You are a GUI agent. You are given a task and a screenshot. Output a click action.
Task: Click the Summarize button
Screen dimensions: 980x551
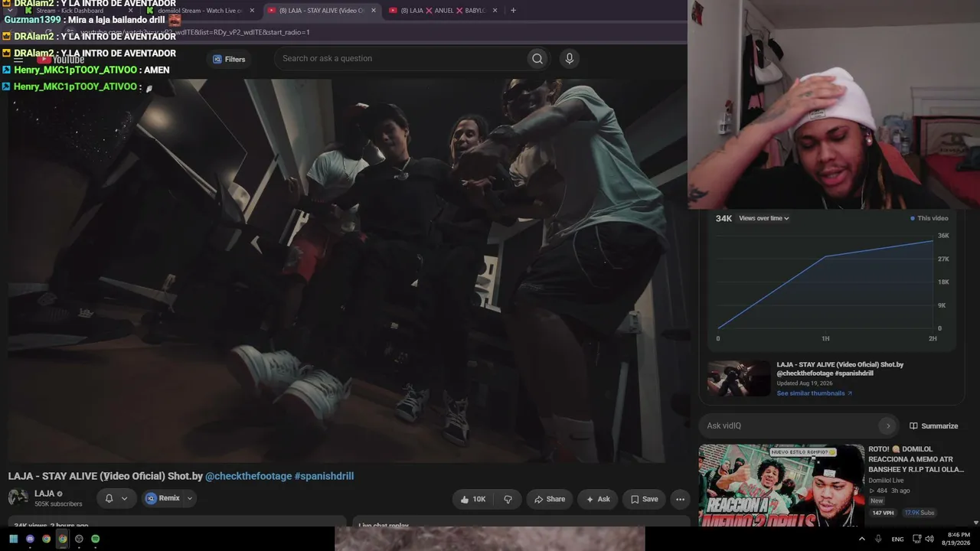[x=934, y=425]
